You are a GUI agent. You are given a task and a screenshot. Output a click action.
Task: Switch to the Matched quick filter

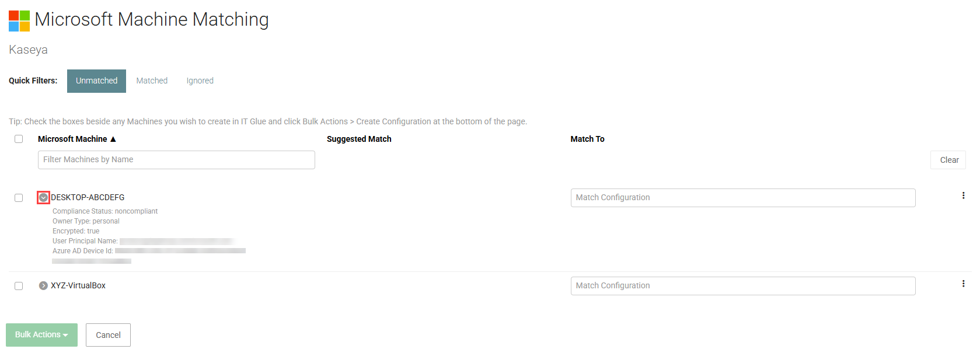tap(152, 81)
